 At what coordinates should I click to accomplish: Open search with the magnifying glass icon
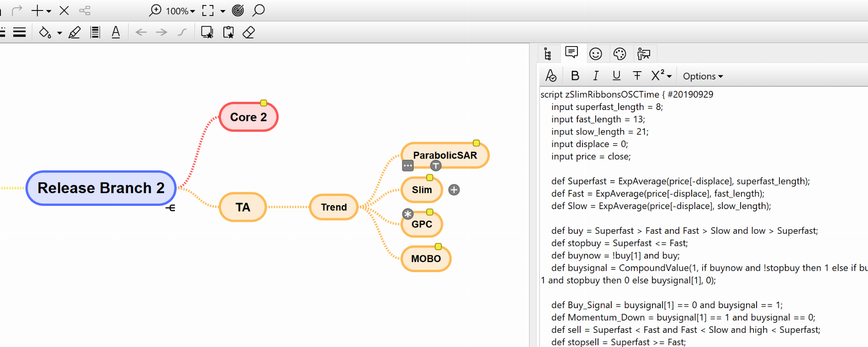click(x=259, y=10)
